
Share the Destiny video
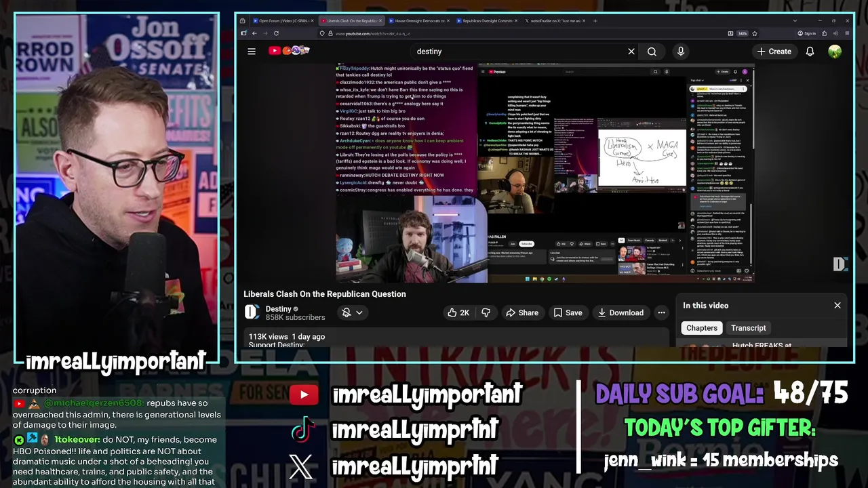coord(522,312)
